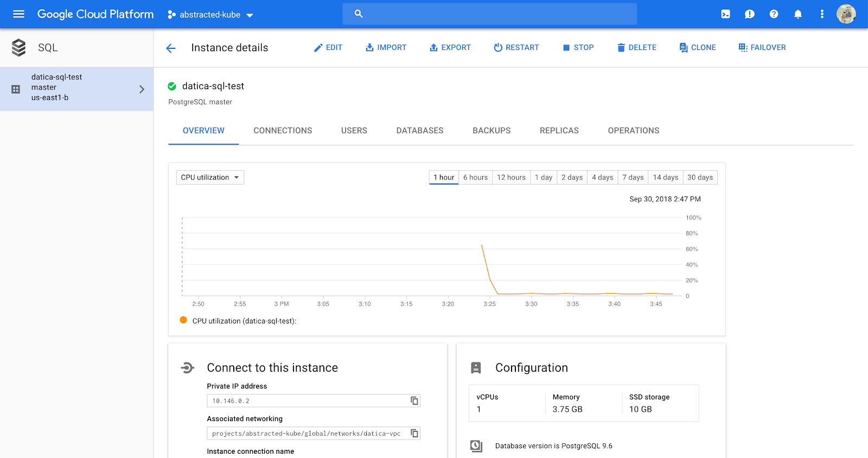Image resolution: width=868 pixels, height=458 pixels.
Task: Switch to the OVERVIEW tab
Action: point(203,131)
